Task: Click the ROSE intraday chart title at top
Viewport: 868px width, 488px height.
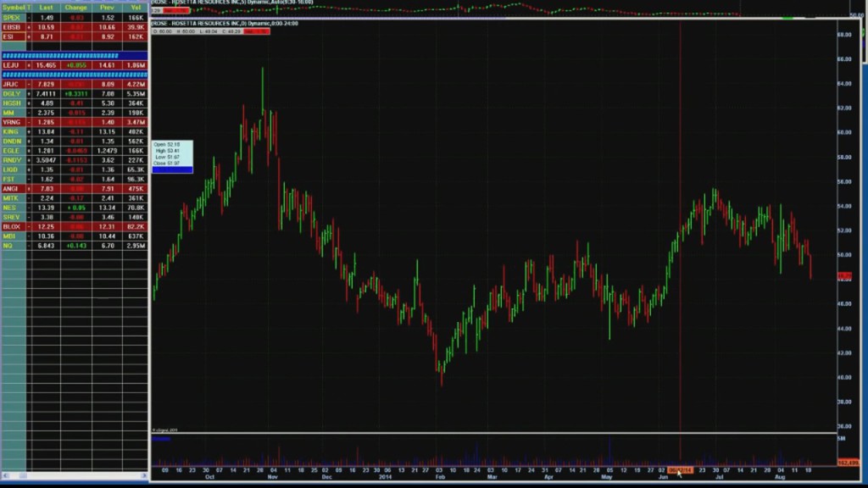Action: (232, 3)
